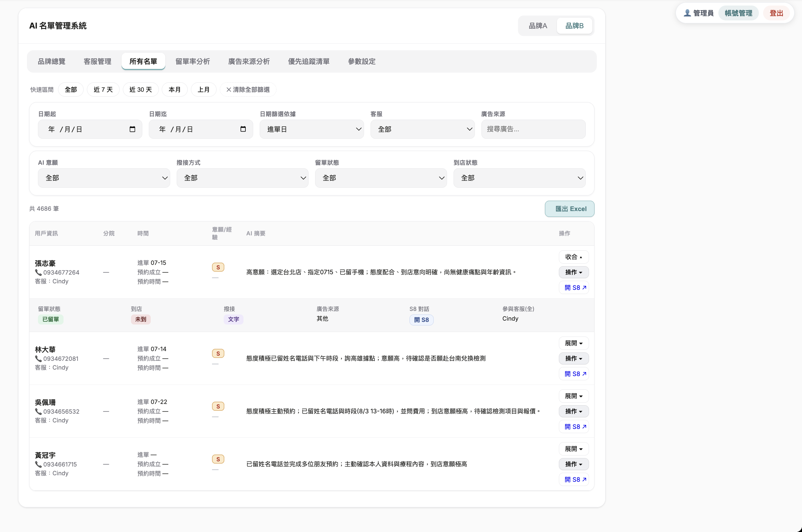This screenshot has height=532, width=802.
Task: Open the 優先追蹤清單 tab
Action: tap(309, 61)
